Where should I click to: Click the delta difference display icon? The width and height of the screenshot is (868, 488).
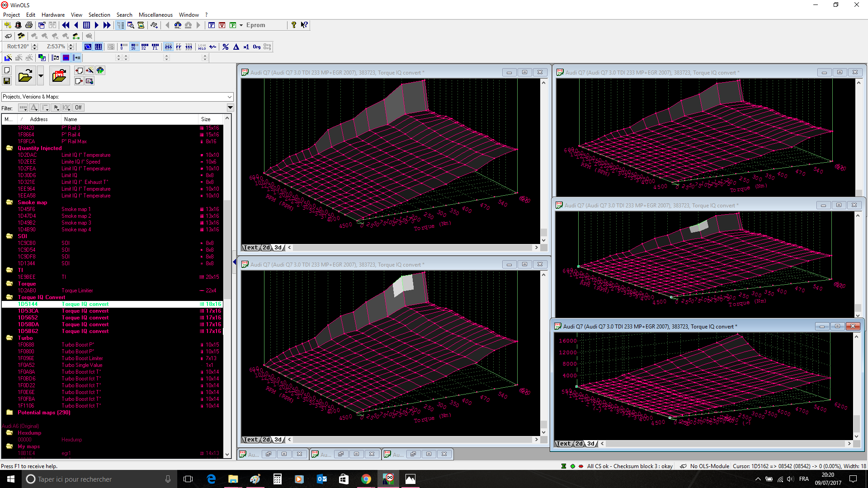pyautogui.click(x=236, y=47)
